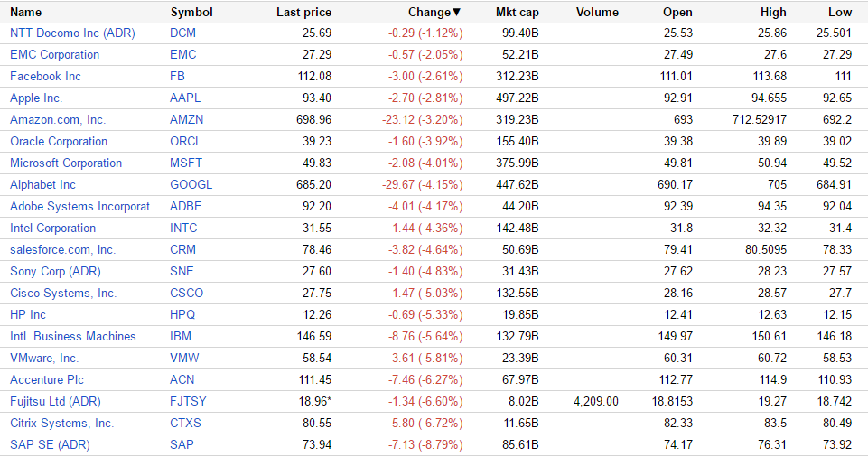The width and height of the screenshot is (868, 457).
Task: Open the Facebook Inc company link
Action: tap(45, 77)
